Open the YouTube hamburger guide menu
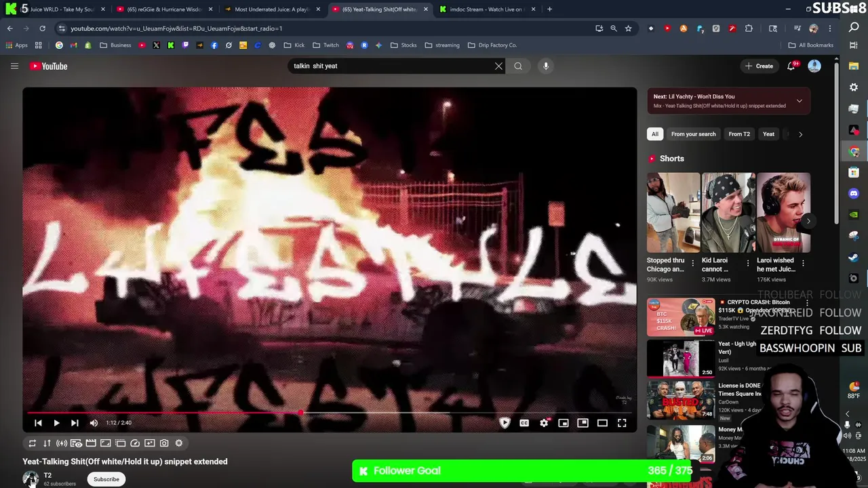This screenshot has width=868, height=488. pos(14,66)
